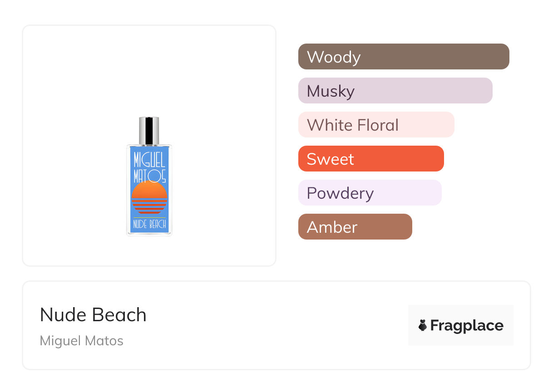Click the word Woody in the top bar
553x392 pixels.
point(334,57)
